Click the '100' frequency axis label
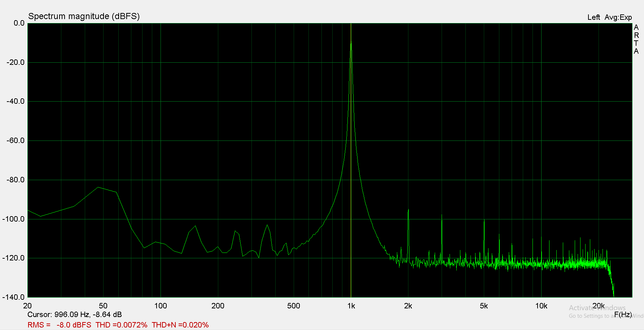Screen dimensions: 644x330 [x=161, y=306]
